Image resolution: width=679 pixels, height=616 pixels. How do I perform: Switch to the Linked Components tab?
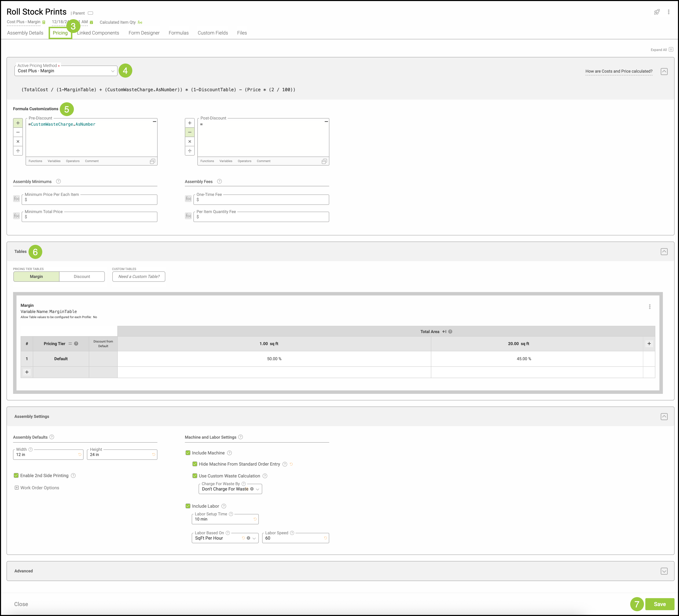98,33
